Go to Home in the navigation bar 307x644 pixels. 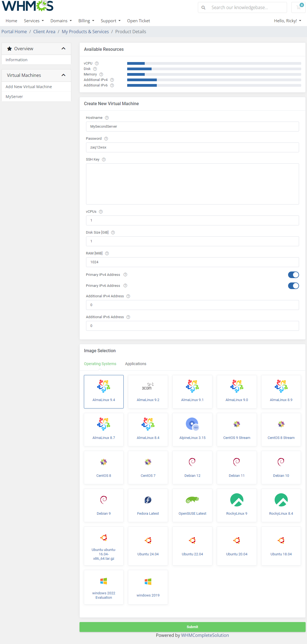[x=12, y=21]
